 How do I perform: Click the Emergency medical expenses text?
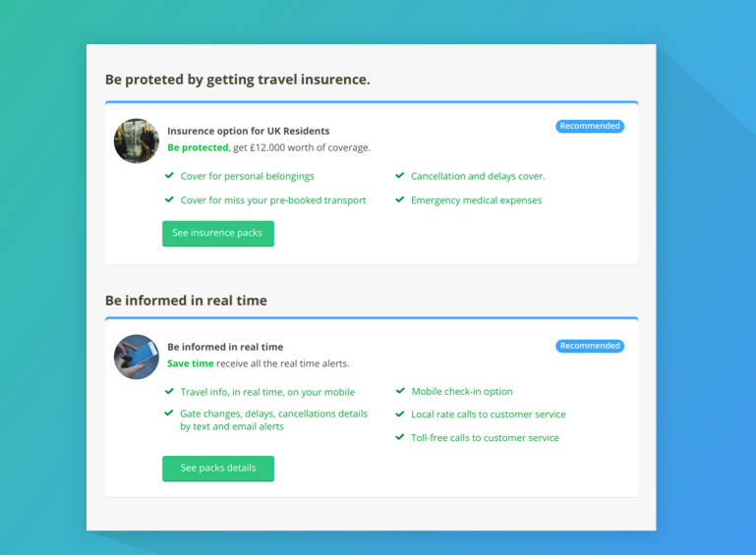point(477,200)
